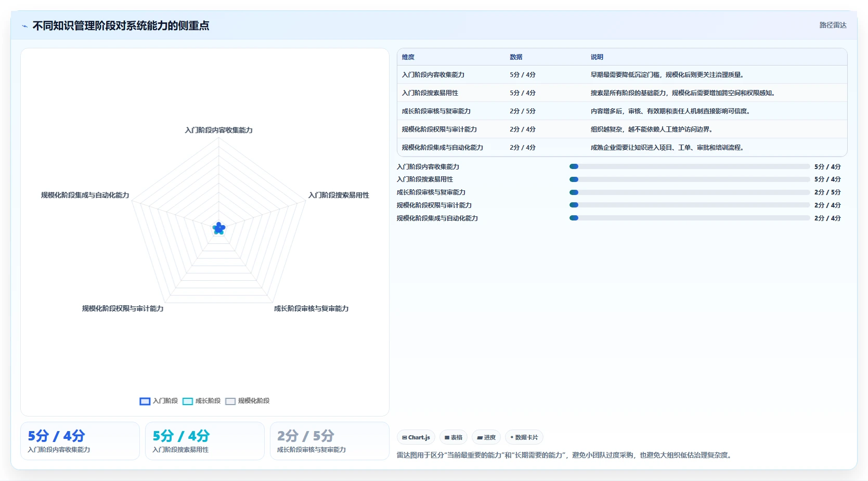This screenshot has width=868, height=481.
Task: Open the 入门阶段搜索易用性 data card
Action: point(205,441)
